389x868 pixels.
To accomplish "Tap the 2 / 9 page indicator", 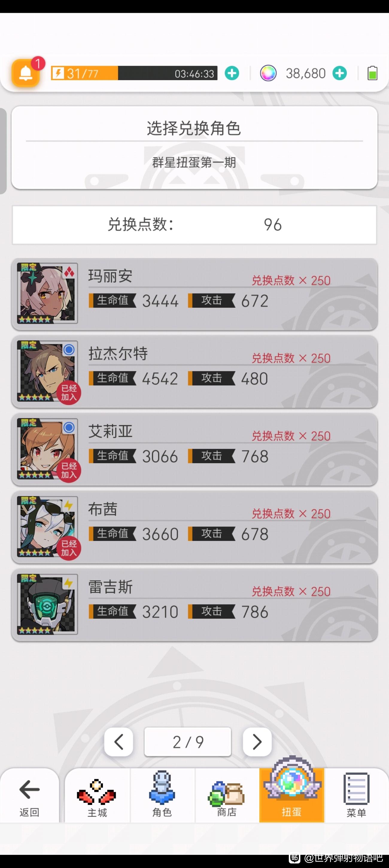I will [x=188, y=742].
